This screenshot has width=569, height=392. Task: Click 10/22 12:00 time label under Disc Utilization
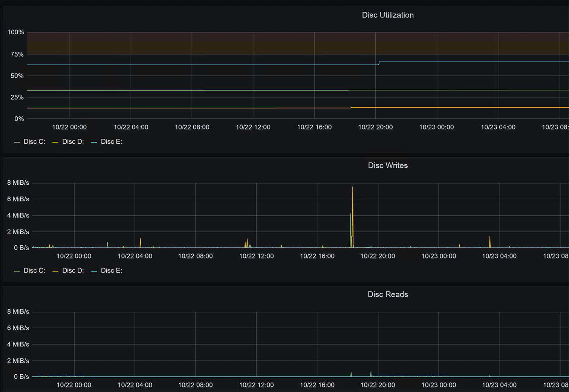pyautogui.click(x=253, y=127)
